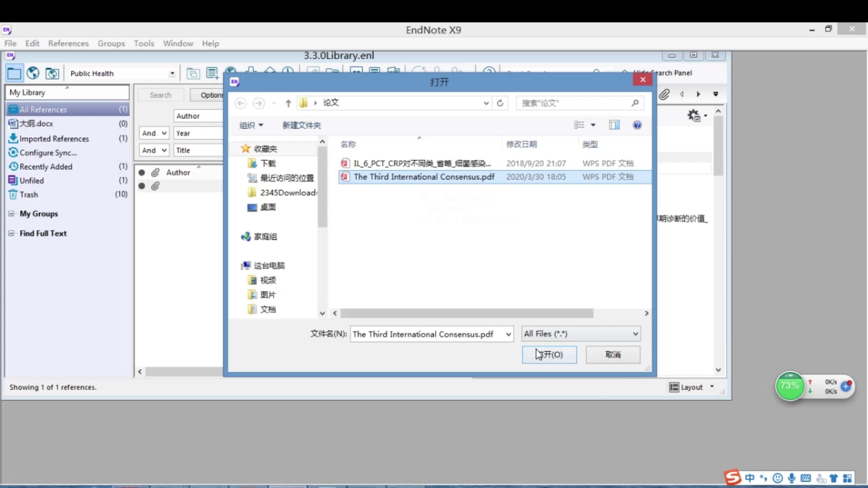Open the Help menu
868x488 pixels.
pyautogui.click(x=210, y=43)
